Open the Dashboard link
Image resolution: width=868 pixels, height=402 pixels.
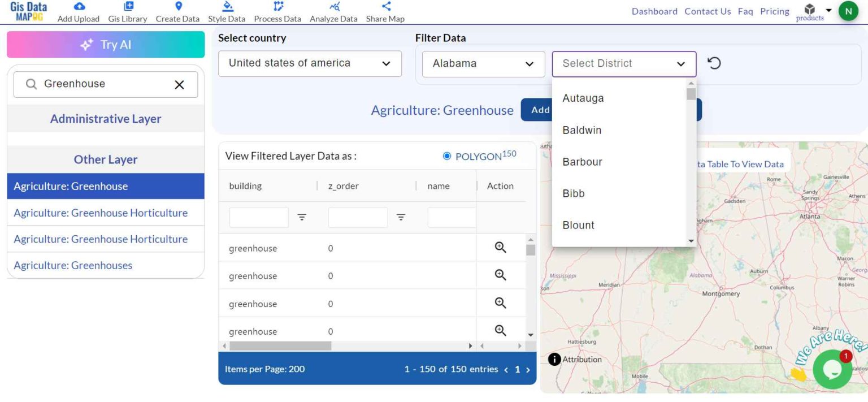click(654, 11)
